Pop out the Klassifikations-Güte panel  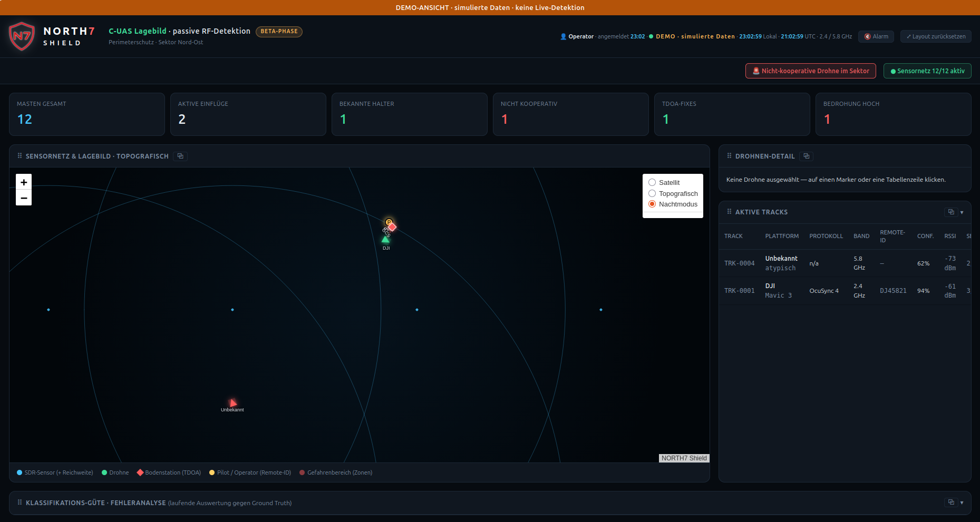[951, 503]
